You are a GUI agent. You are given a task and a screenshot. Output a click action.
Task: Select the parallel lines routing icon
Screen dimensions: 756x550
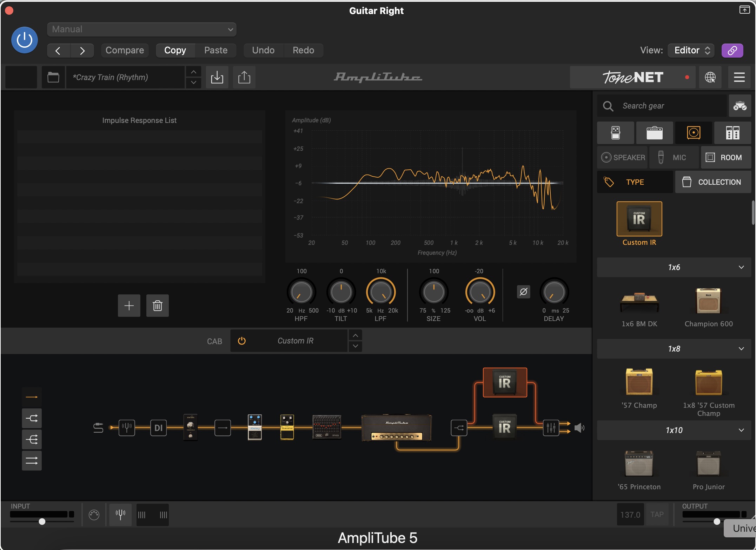point(32,460)
